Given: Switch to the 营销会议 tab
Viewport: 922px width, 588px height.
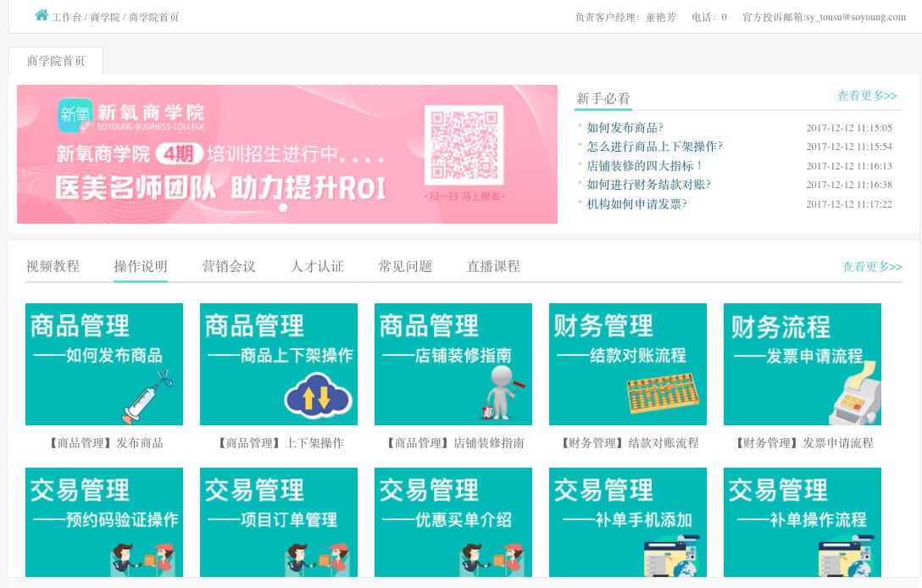Looking at the screenshot, I should click(229, 266).
